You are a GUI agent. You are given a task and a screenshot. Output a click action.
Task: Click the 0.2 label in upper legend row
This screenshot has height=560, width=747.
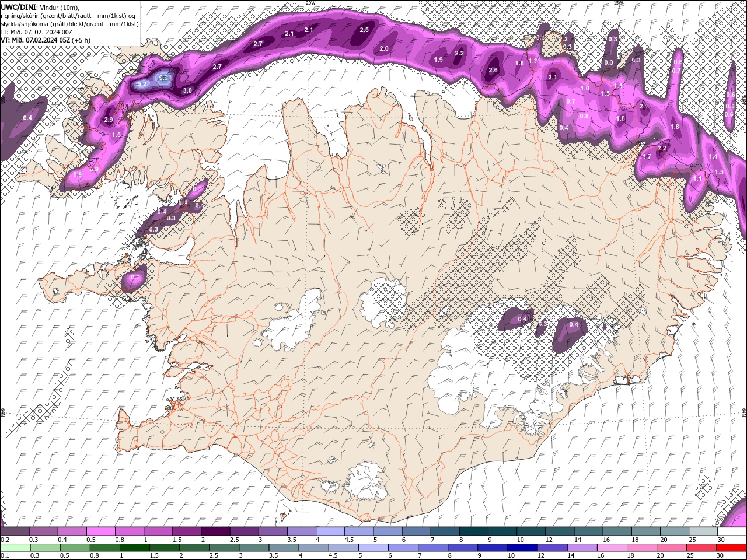click(x=5, y=540)
